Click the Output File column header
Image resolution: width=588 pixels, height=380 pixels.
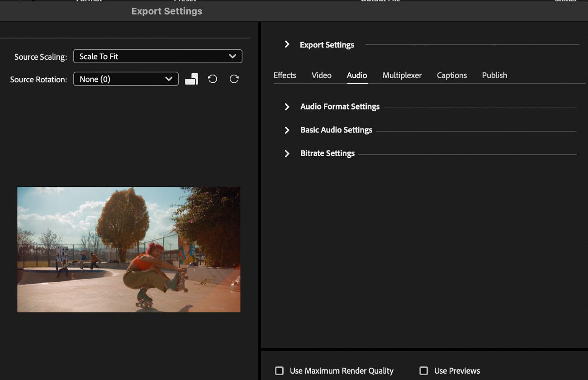coord(380,1)
